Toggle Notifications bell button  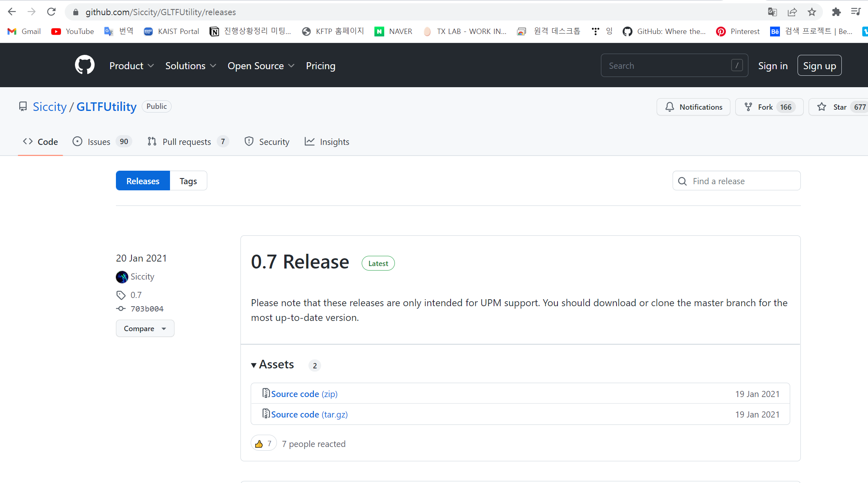(693, 107)
